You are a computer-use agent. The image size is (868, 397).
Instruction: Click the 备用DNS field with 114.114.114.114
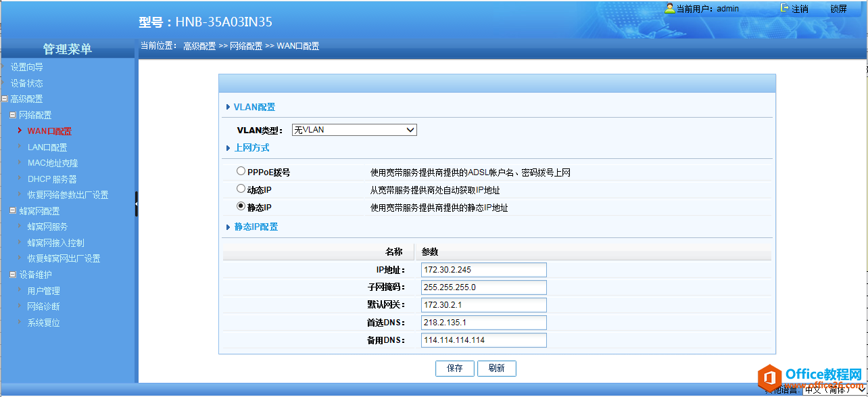[x=483, y=340]
